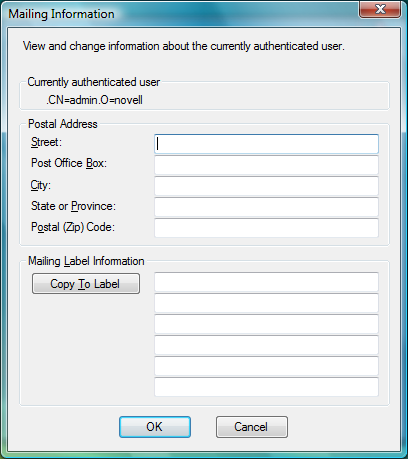Click the fourth mailing label line field
408x459 pixels.
[266, 345]
